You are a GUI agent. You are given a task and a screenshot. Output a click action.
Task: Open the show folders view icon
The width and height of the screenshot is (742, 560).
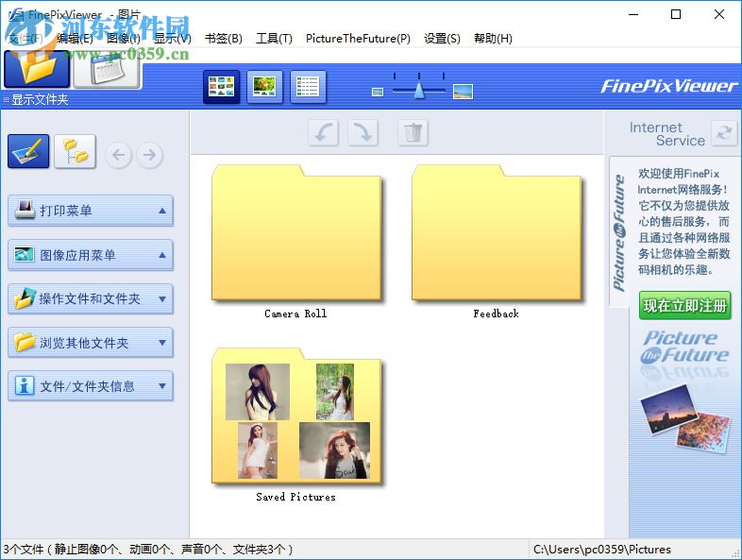(37, 70)
